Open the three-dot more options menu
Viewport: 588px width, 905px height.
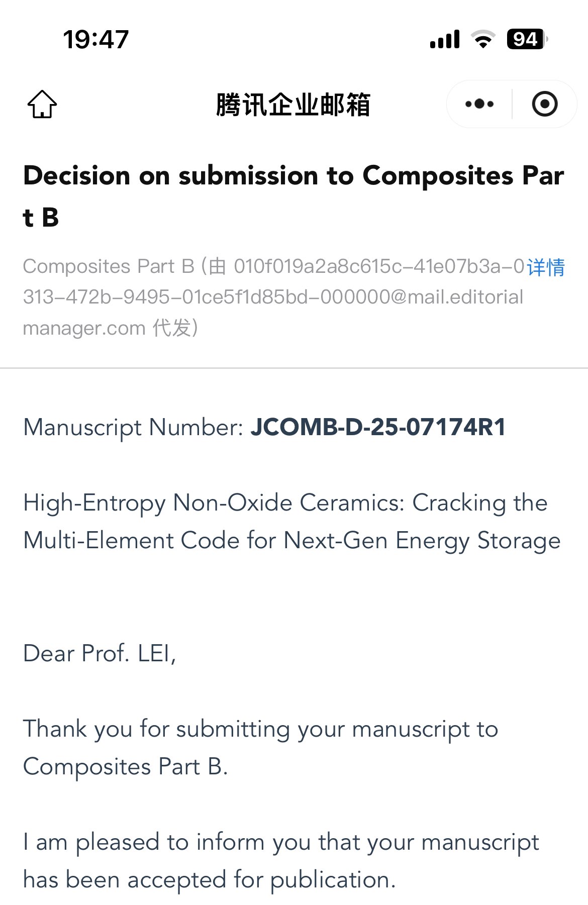click(x=479, y=104)
